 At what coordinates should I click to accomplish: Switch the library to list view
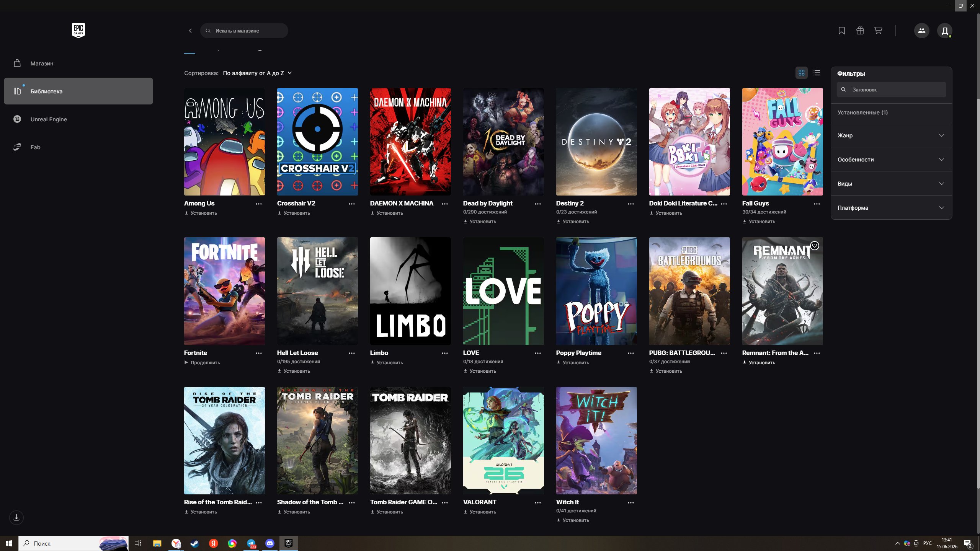point(817,73)
